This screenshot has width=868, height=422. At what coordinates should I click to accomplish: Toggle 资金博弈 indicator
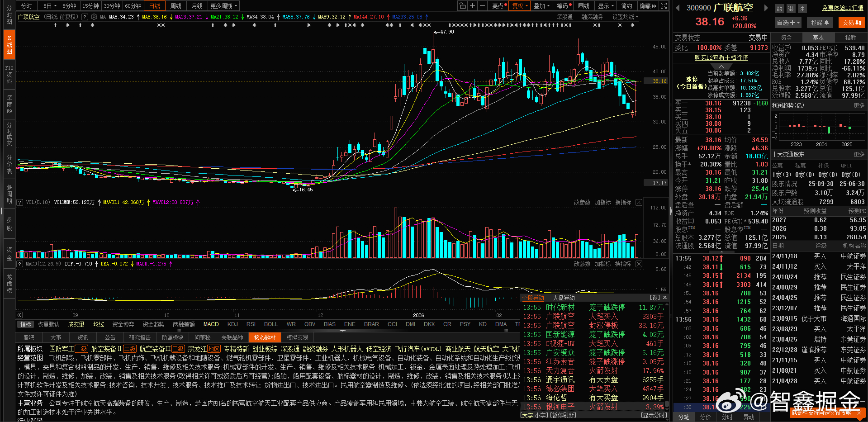point(123,324)
